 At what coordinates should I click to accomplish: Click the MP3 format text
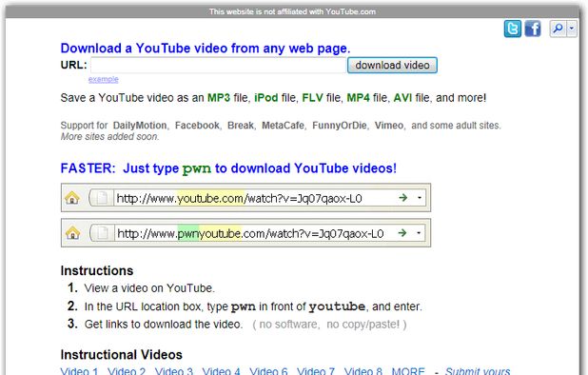pyautogui.click(x=219, y=98)
